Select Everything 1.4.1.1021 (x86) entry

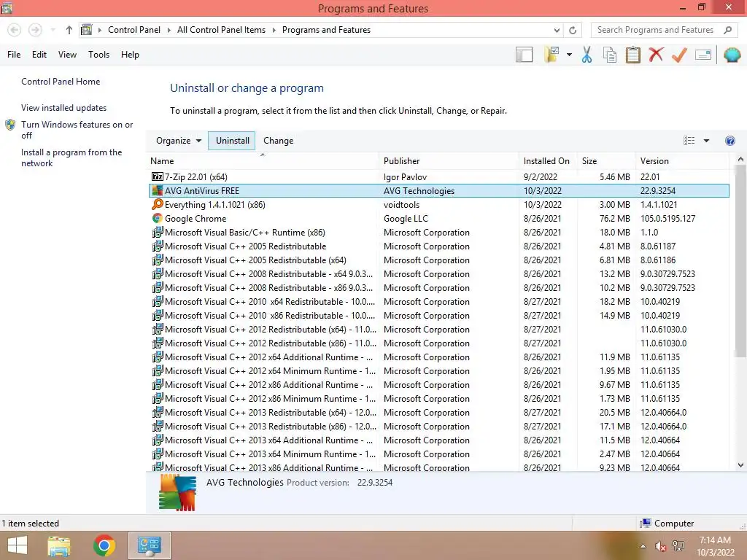click(438, 205)
